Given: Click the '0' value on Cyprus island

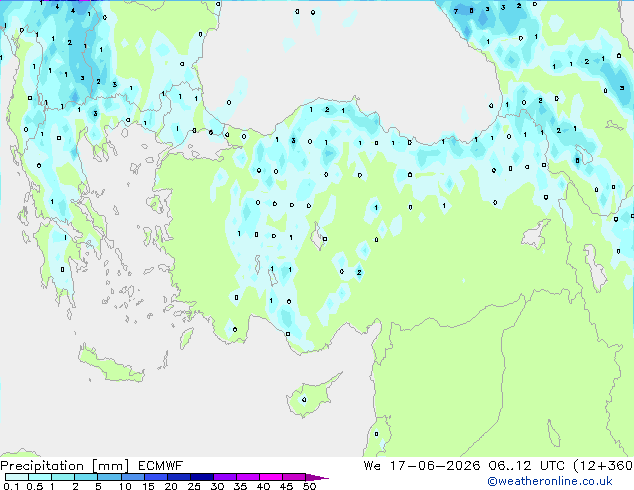Looking at the screenshot, I should tap(304, 400).
